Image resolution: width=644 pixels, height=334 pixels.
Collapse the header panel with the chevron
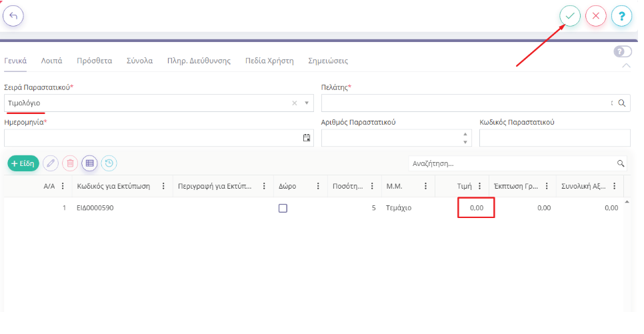pyautogui.click(x=626, y=65)
